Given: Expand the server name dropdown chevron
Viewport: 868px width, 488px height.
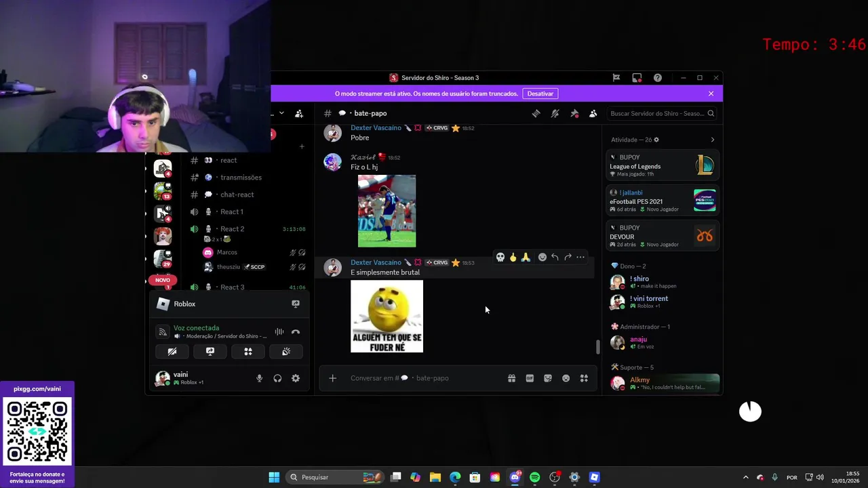Looking at the screenshot, I should point(281,113).
